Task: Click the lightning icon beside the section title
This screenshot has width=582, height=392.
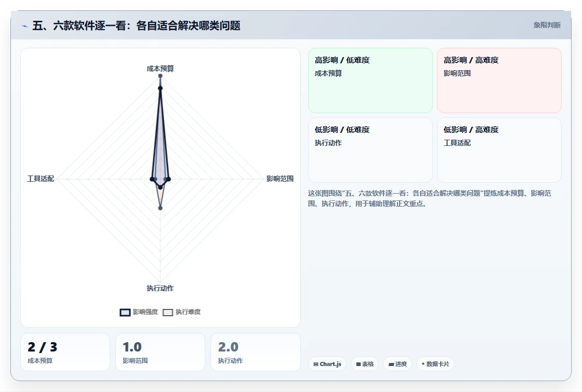Action: coord(25,26)
